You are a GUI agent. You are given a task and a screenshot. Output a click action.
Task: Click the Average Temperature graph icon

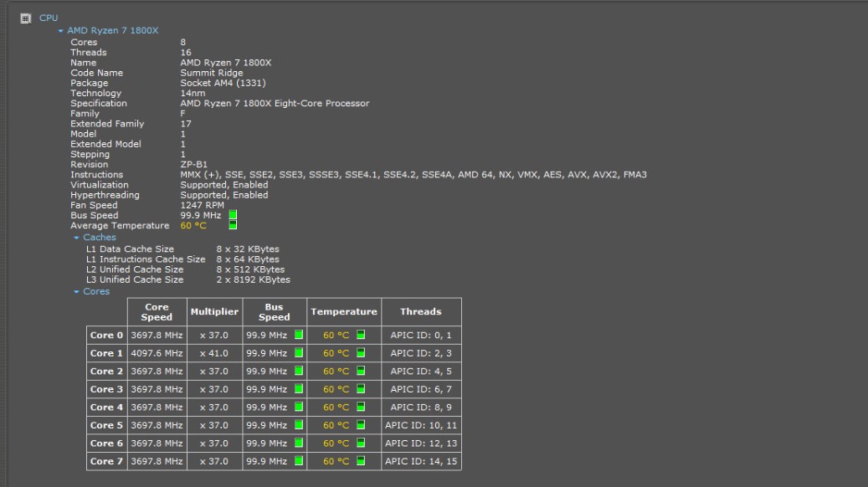[233, 225]
